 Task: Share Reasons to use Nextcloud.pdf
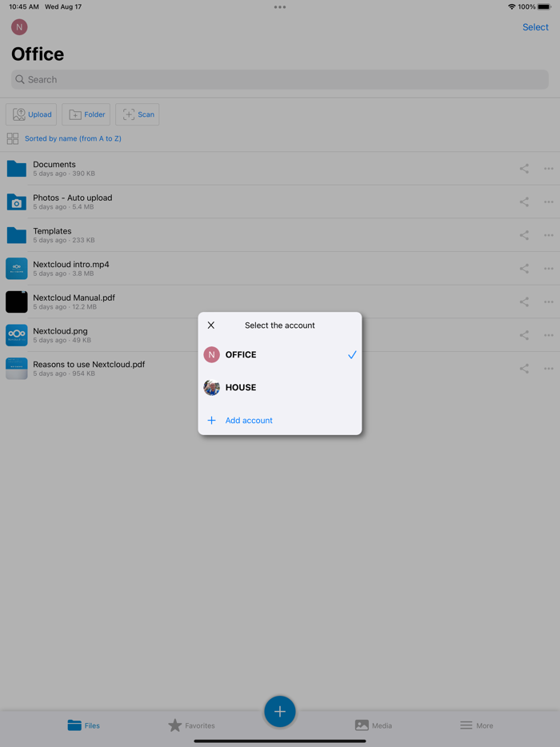[524, 369]
